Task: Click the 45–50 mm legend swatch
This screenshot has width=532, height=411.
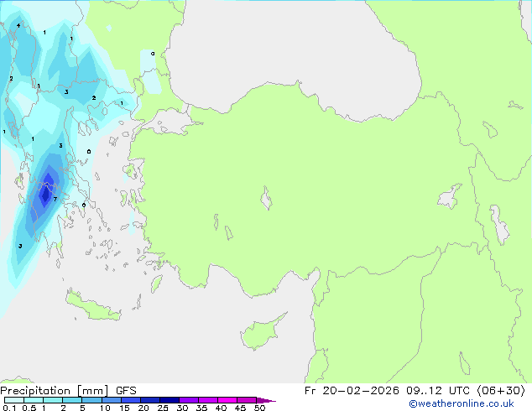Action: pos(247,400)
